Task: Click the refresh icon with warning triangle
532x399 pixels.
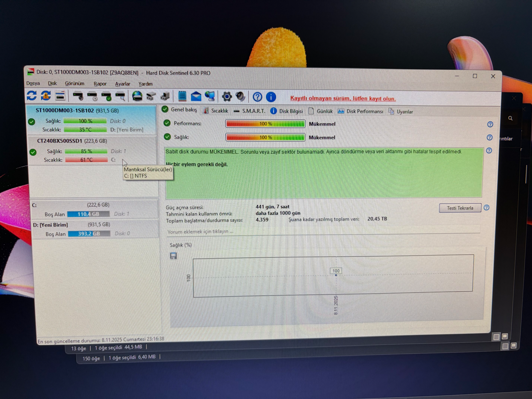Action: coord(46,96)
